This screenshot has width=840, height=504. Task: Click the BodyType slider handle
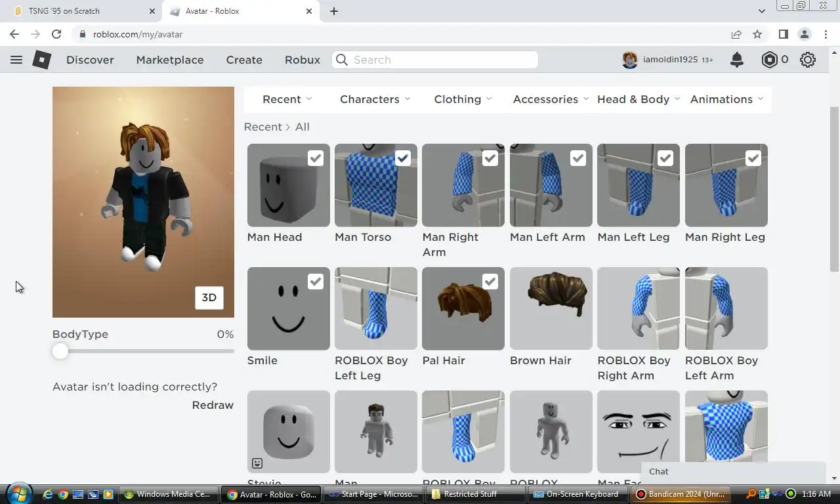pos(60,351)
